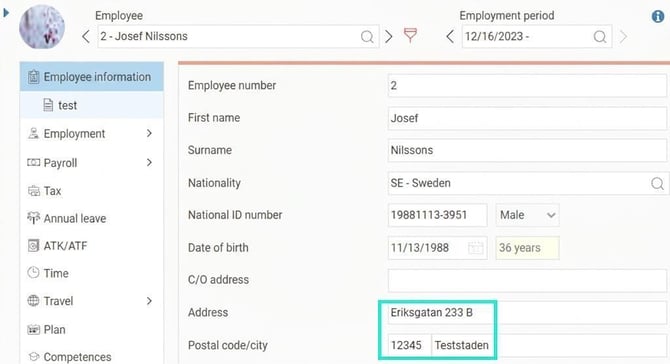670x364 pixels.
Task: Click the Employment period field
Action: pyautogui.click(x=537, y=36)
